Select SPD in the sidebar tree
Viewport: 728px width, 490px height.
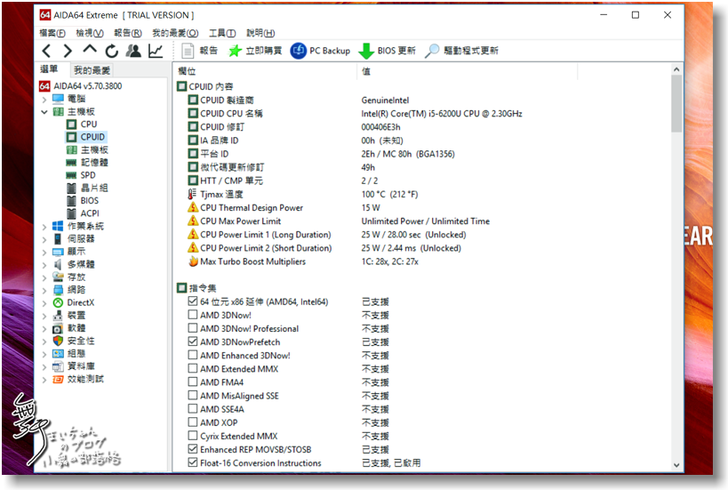(88, 175)
